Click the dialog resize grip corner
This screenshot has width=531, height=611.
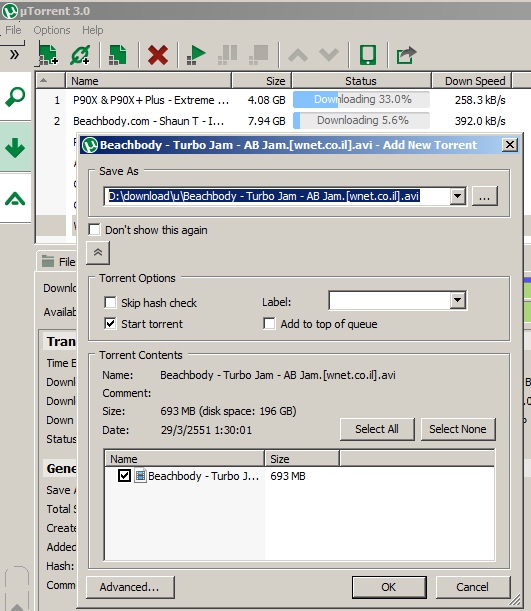[x=515, y=599]
